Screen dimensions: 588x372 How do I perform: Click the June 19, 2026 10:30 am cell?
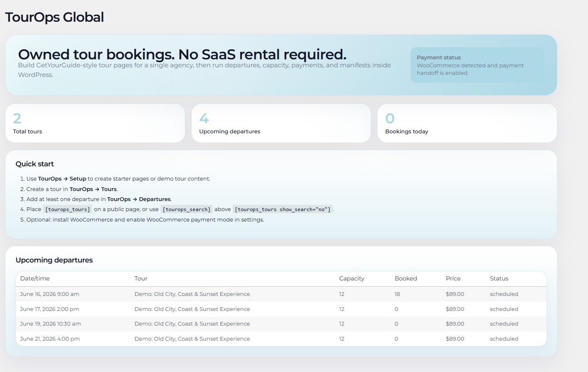(x=50, y=324)
